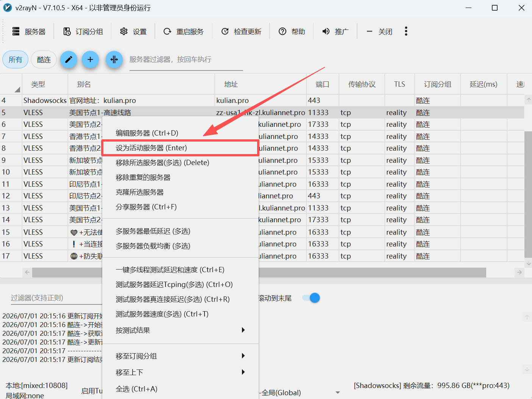The image size is (532, 399).
Task: Sort servers by TLS column header
Action: (x=399, y=84)
